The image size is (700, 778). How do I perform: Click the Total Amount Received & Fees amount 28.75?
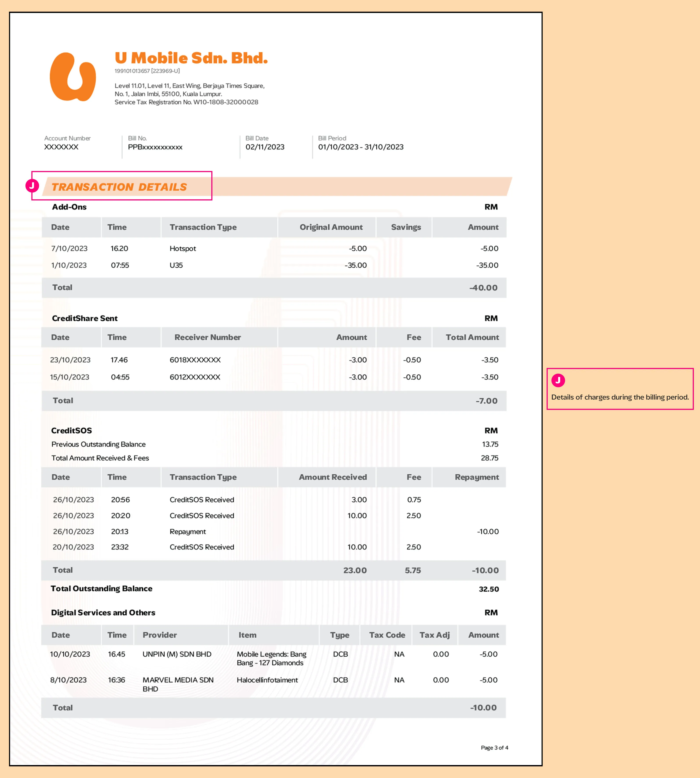[490, 458]
